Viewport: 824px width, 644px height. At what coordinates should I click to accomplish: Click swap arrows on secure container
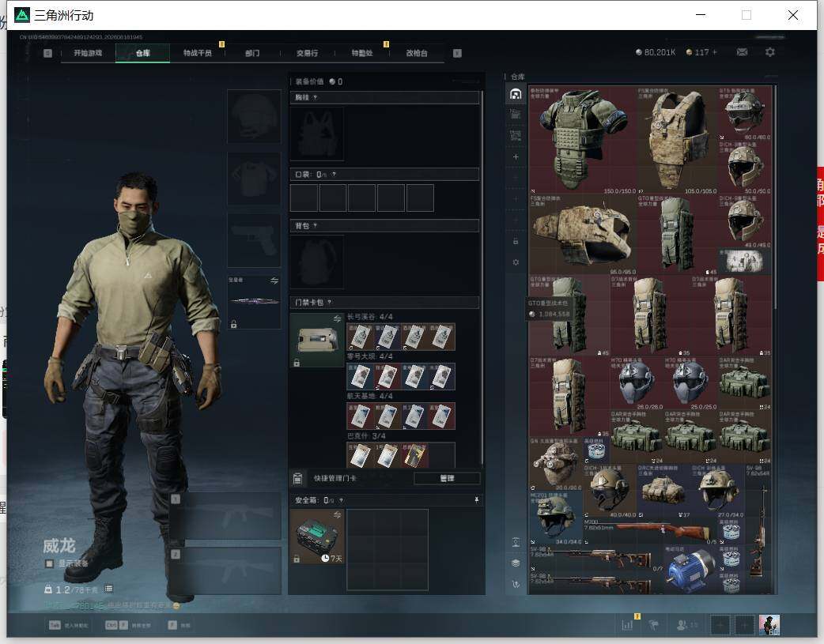coord(338,514)
